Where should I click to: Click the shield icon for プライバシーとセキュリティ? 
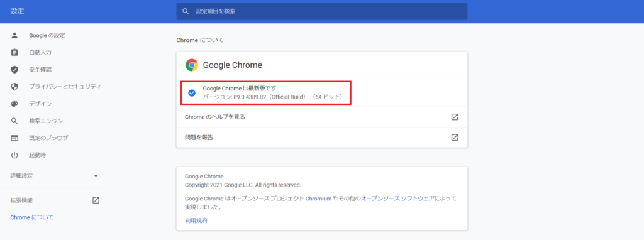[14, 87]
